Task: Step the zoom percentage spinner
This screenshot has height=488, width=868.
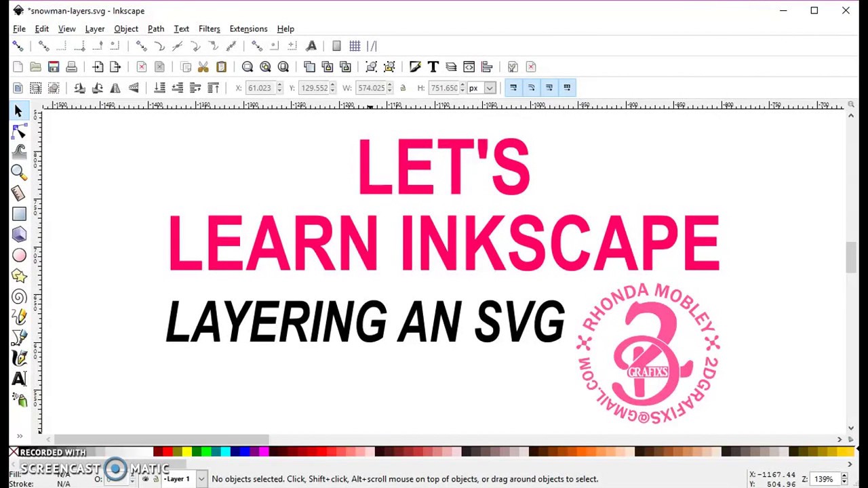Action: (x=844, y=479)
